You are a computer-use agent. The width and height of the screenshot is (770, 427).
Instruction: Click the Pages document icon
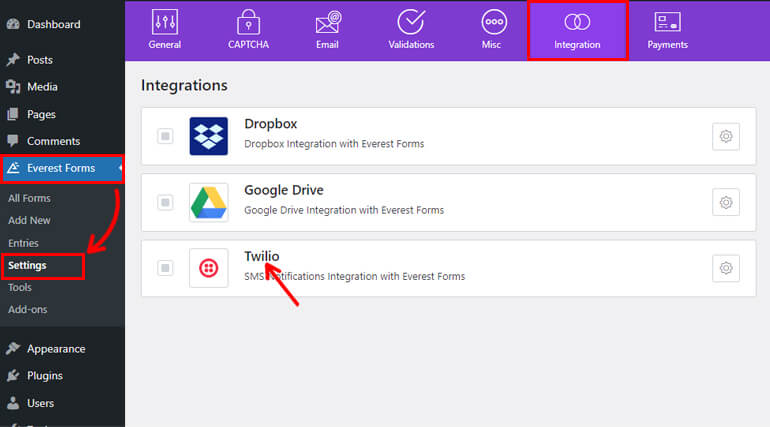click(13, 114)
